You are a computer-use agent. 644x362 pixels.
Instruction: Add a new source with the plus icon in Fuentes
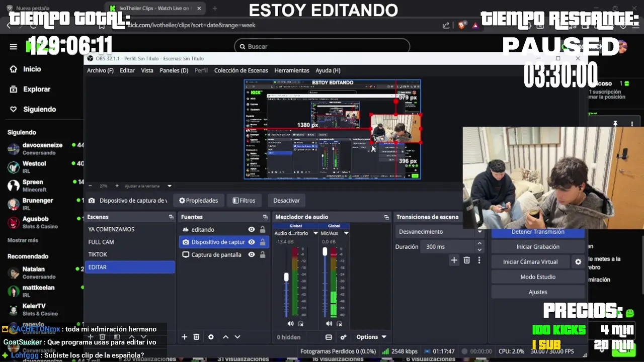pos(184,337)
